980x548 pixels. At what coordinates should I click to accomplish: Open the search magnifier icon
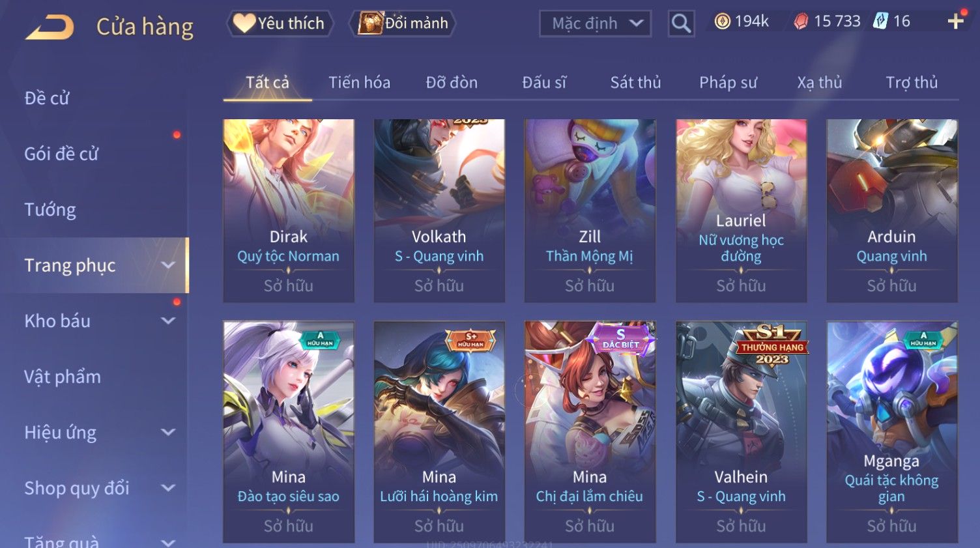(681, 23)
